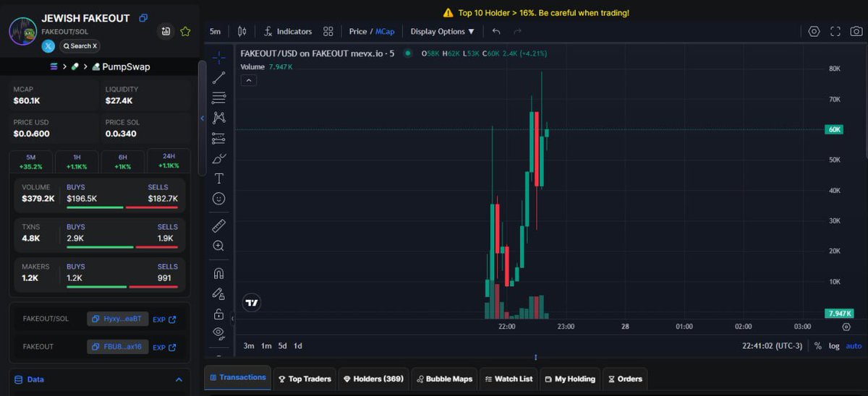Viewport: 868px width, 396px height.
Task: Select the 1H stats period
Action: point(76,161)
